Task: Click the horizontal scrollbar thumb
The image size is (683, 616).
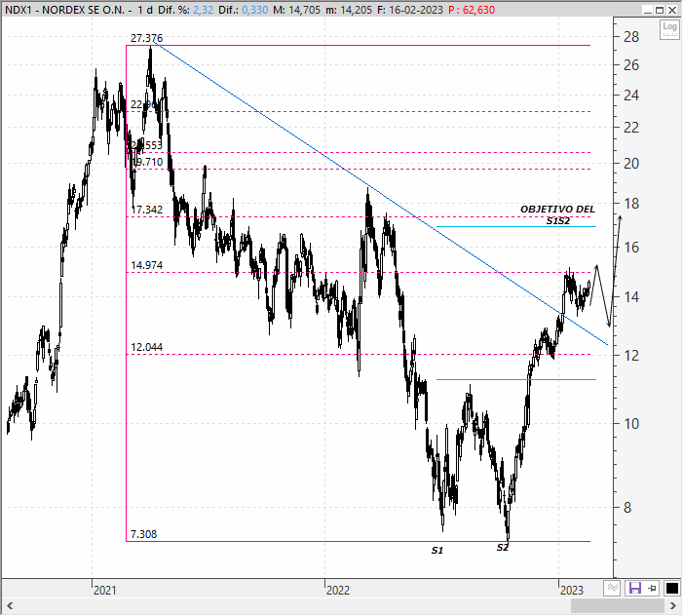Action: (617, 606)
